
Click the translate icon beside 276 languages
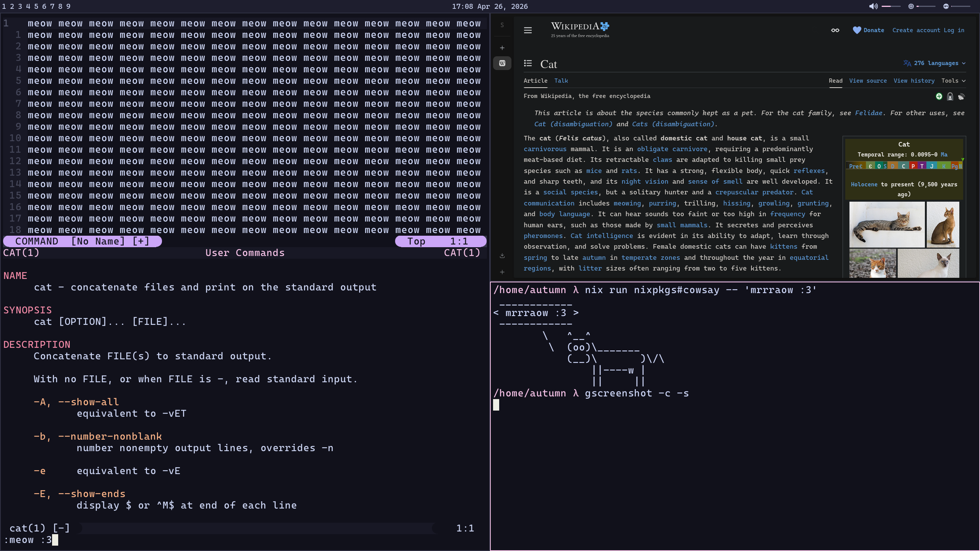(x=907, y=63)
